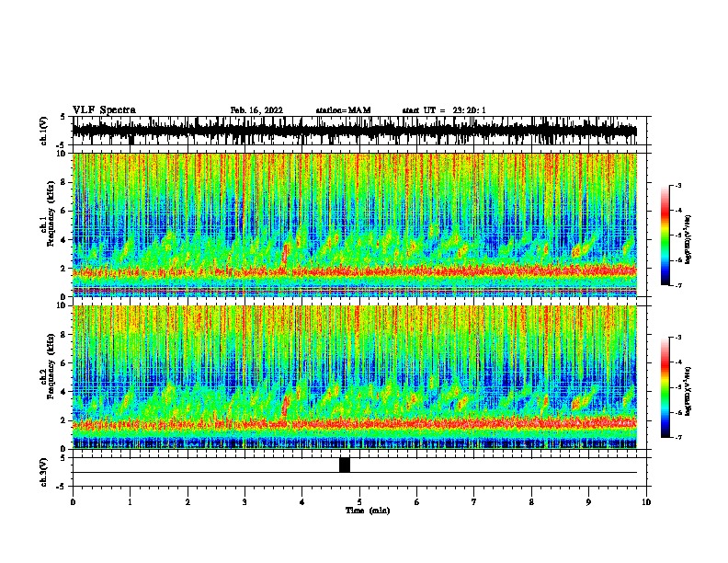Click the ch.1 color scale "log(PSD)" unit label
Viewport: 728px width, 563px height.
click(x=688, y=239)
